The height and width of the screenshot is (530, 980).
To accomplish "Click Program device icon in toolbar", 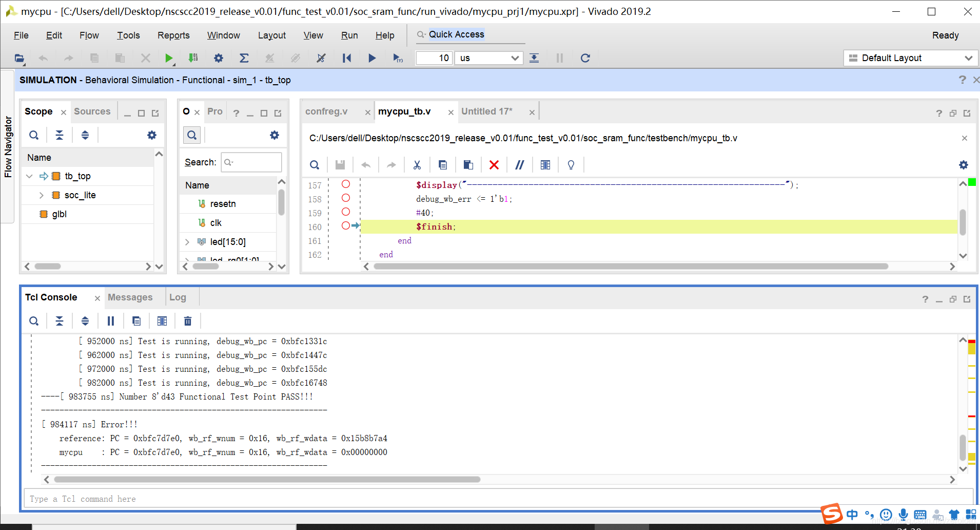I will click(x=193, y=58).
